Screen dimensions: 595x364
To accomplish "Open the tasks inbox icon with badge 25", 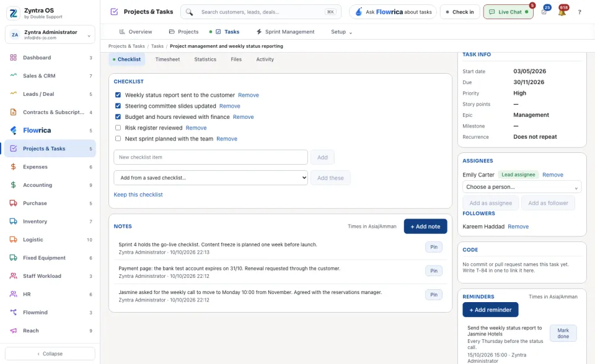I will [545, 11].
